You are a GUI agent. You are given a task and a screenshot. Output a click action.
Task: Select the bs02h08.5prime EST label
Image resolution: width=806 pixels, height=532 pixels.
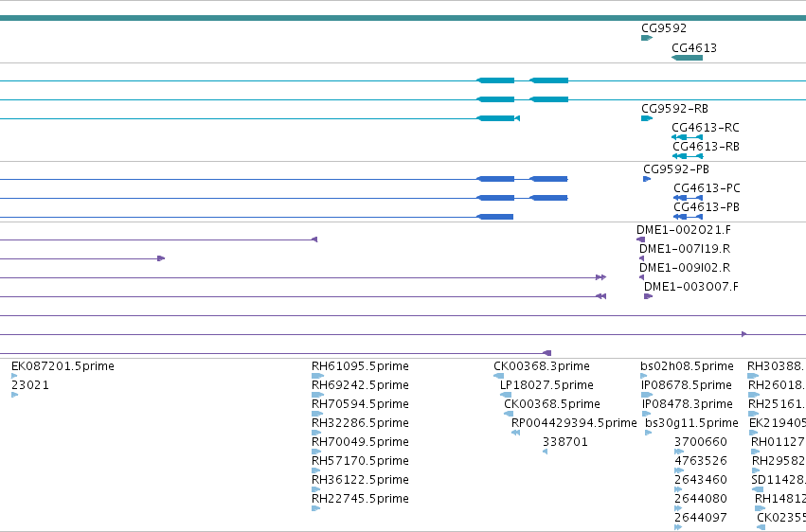click(687, 366)
